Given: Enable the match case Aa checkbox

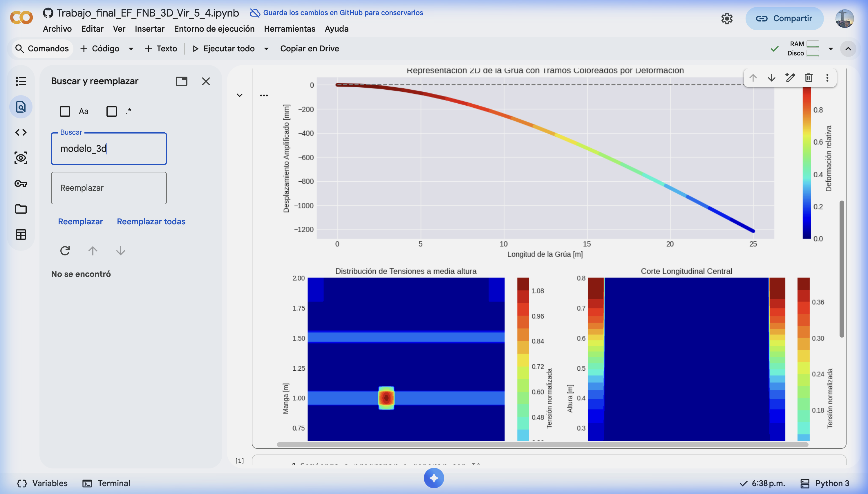Looking at the screenshot, I should click(65, 111).
